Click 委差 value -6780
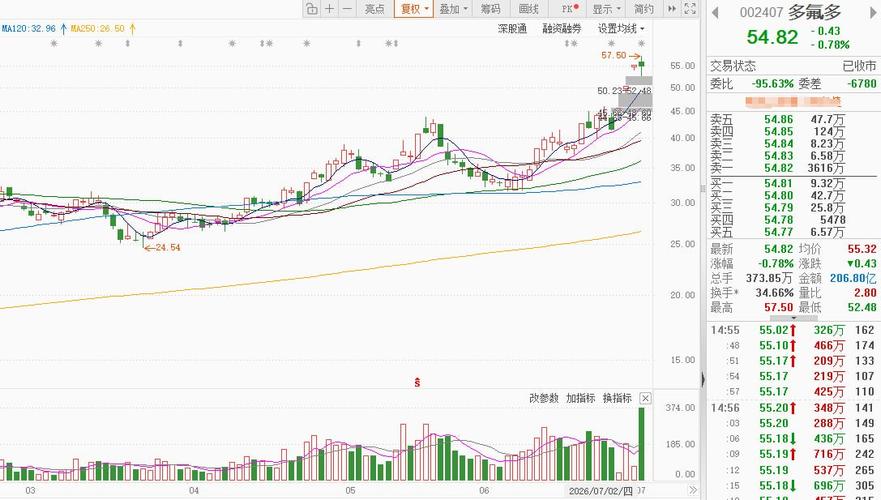This screenshot has width=881, height=500. click(x=861, y=84)
